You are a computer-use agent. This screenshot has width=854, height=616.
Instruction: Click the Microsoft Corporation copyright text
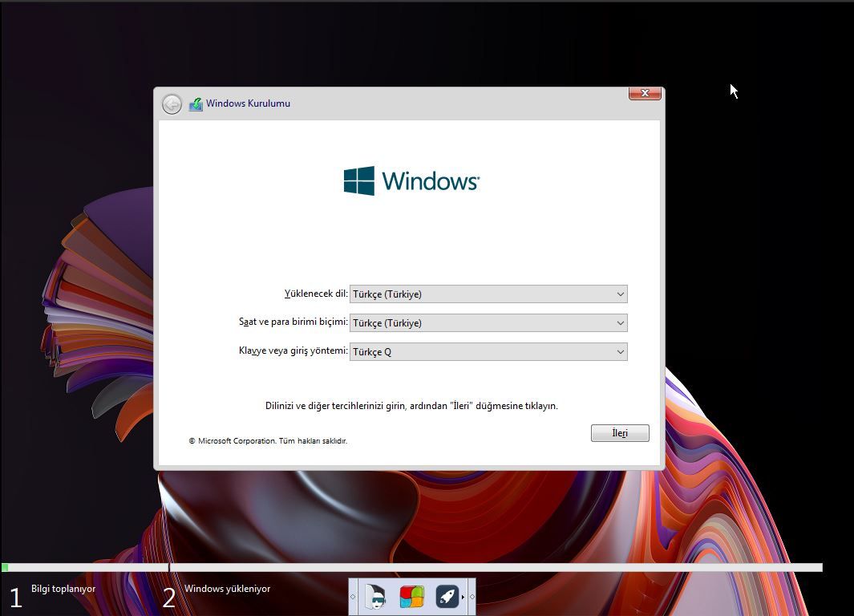(268, 440)
